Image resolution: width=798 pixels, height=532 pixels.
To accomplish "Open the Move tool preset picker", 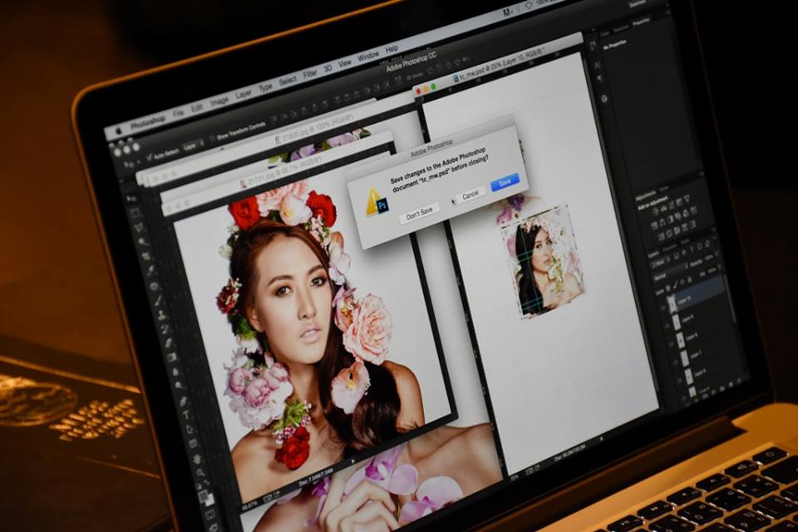I will click(x=131, y=164).
